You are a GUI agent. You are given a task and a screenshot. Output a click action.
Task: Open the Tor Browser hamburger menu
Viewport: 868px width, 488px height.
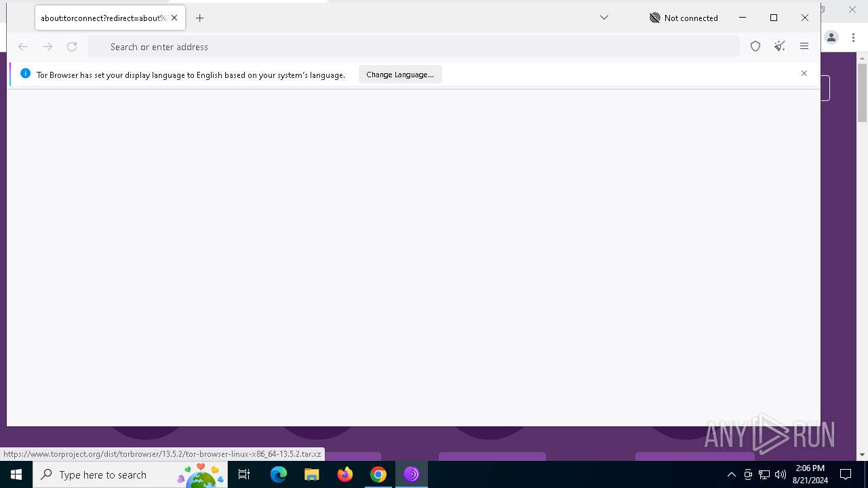[x=804, y=47]
